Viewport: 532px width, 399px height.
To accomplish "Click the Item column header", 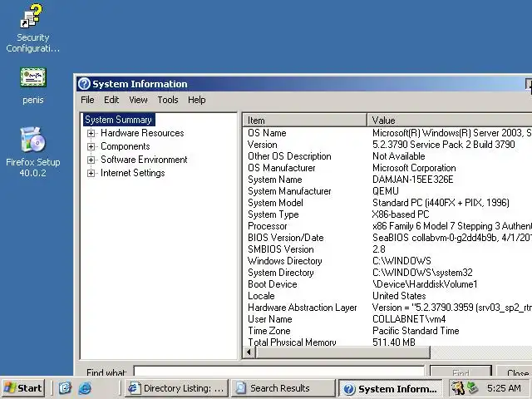I will 305,120.
